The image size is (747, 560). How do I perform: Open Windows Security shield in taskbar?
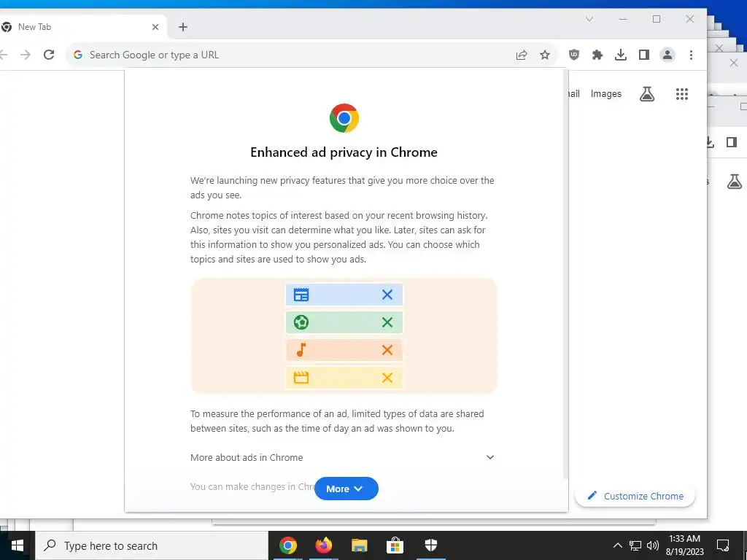[x=430, y=545]
